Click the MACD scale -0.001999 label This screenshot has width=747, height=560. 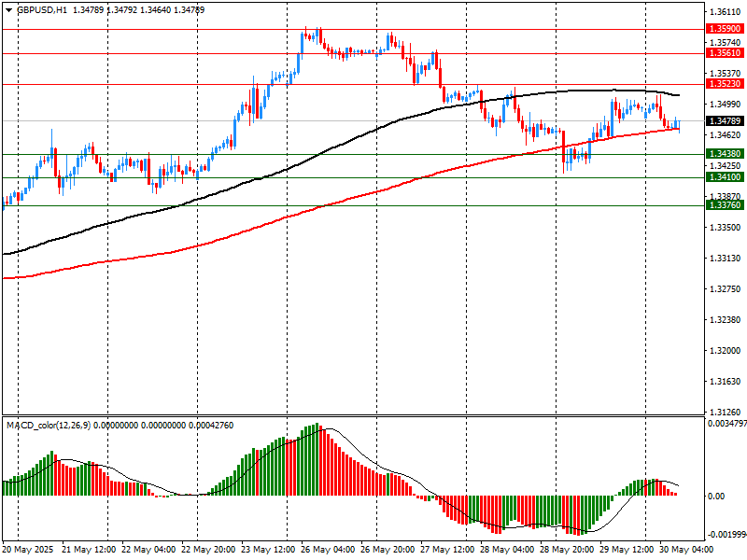[x=725, y=535]
